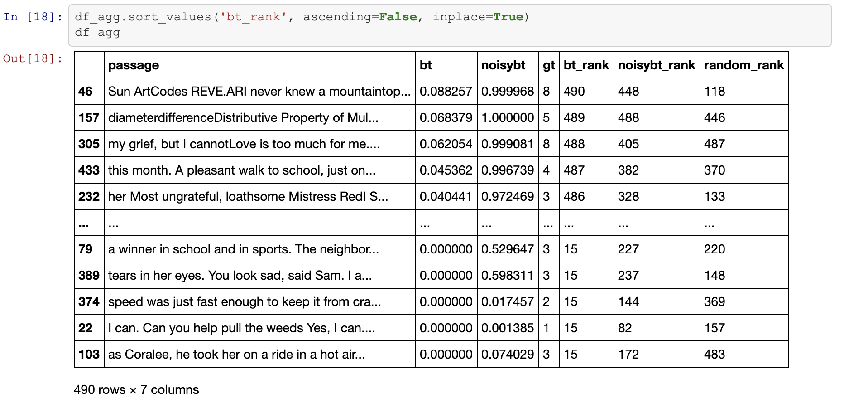
Task: Click the noisybt column header
Action: tap(503, 65)
